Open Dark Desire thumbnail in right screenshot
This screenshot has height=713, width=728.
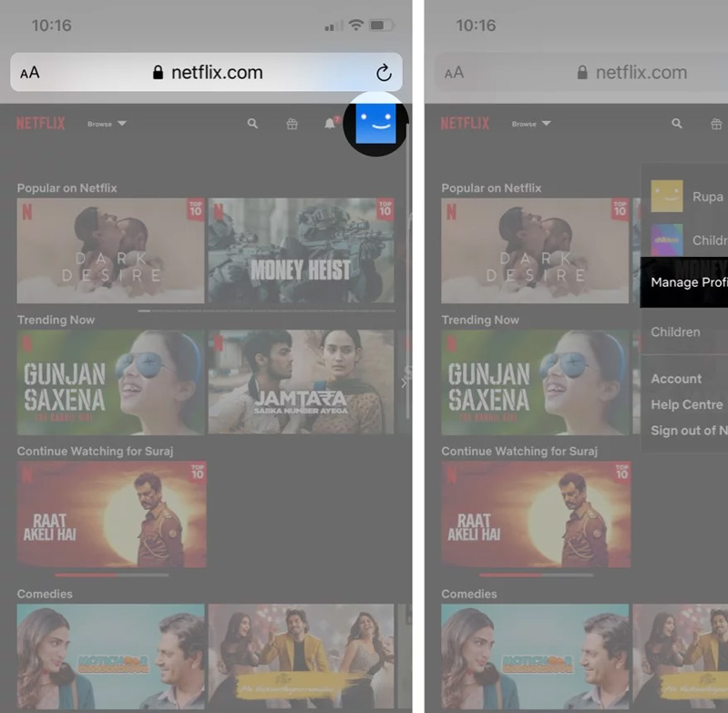click(535, 250)
